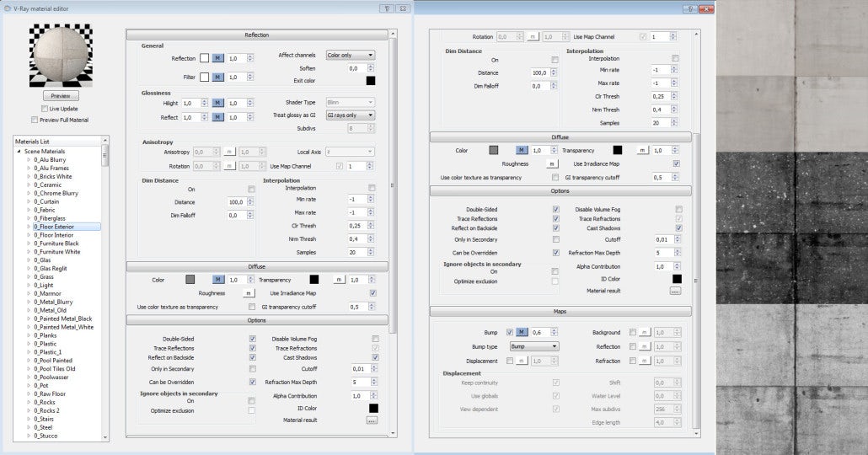
Task: Toggle the Preview Full Material checkbox
Action: click(x=35, y=120)
